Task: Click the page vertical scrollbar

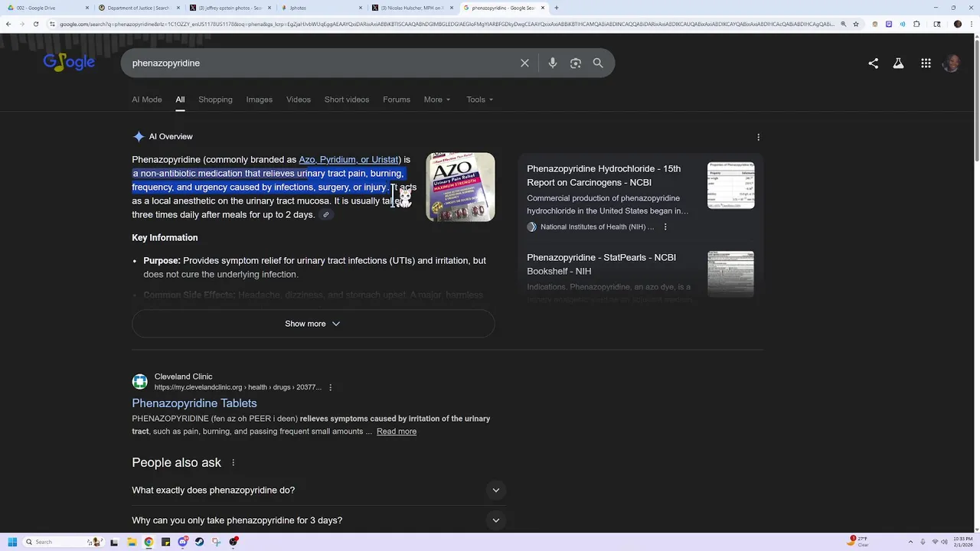Action: click(976, 283)
